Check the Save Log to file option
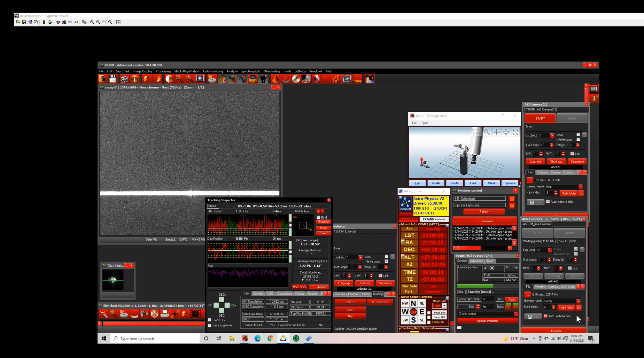Image resolution: width=644 pixels, height=358 pixels. (210, 325)
